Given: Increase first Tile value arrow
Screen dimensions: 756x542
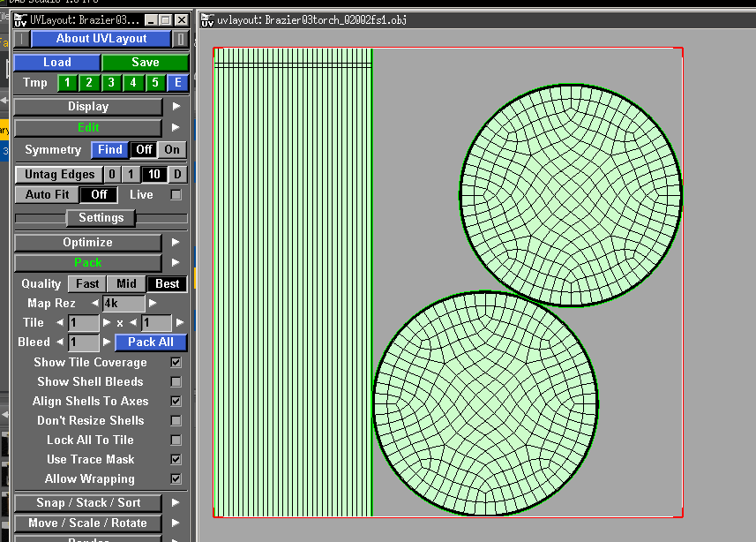Looking at the screenshot, I should 107,322.
